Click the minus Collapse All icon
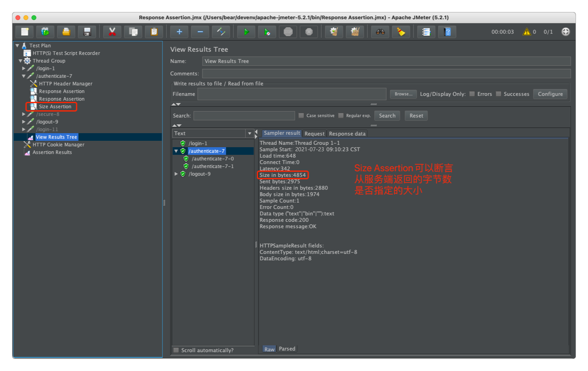Image resolution: width=588 pixels, height=371 pixels. click(200, 32)
